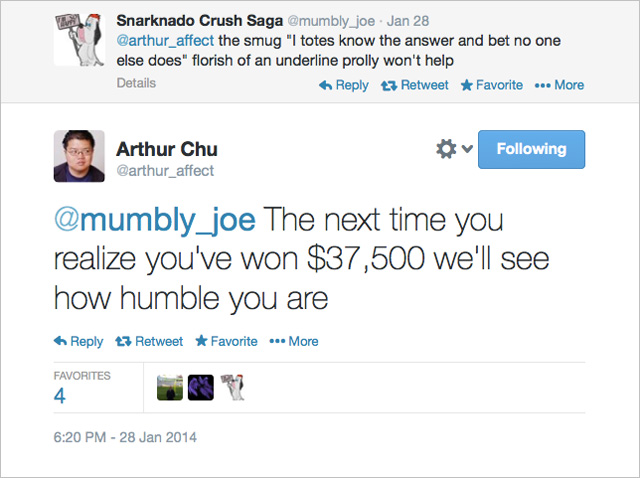Click the Reply arrow icon under Arthur Chu's tweet

(x=60, y=341)
